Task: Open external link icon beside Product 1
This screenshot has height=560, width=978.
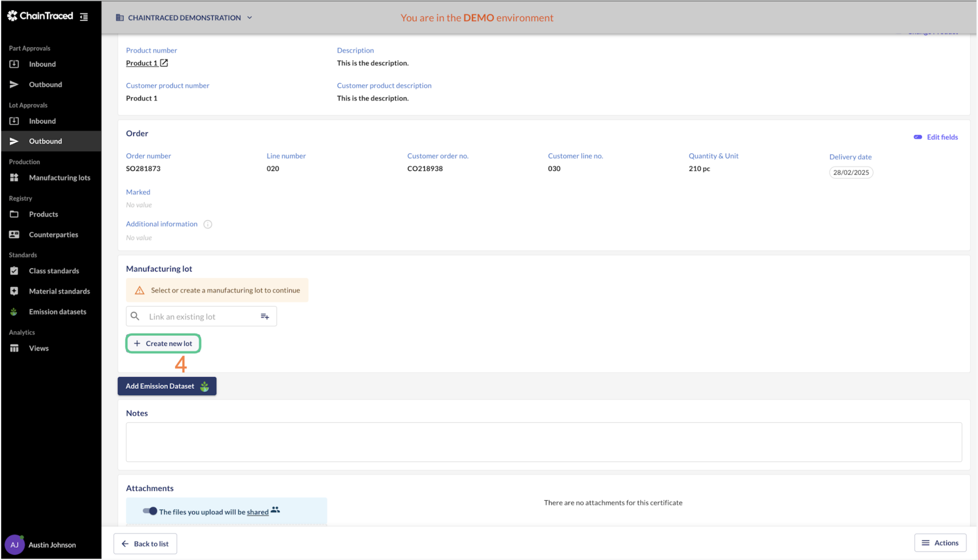Action: click(164, 63)
